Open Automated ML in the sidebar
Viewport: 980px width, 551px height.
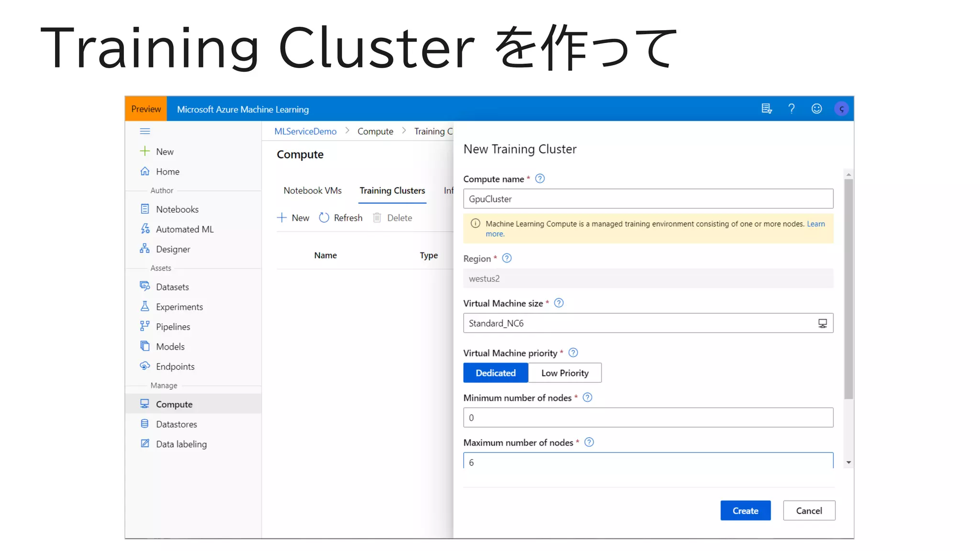pos(185,230)
